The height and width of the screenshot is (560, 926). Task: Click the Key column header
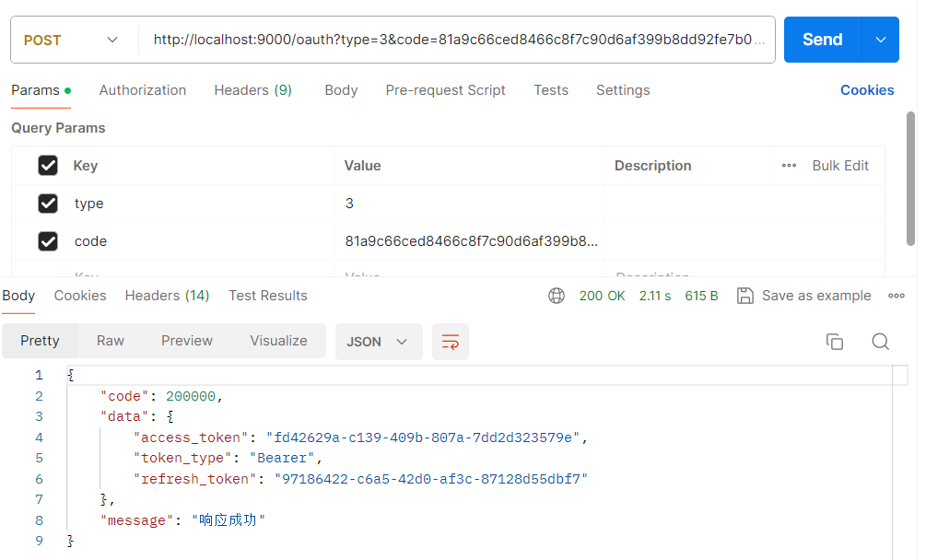(x=85, y=166)
